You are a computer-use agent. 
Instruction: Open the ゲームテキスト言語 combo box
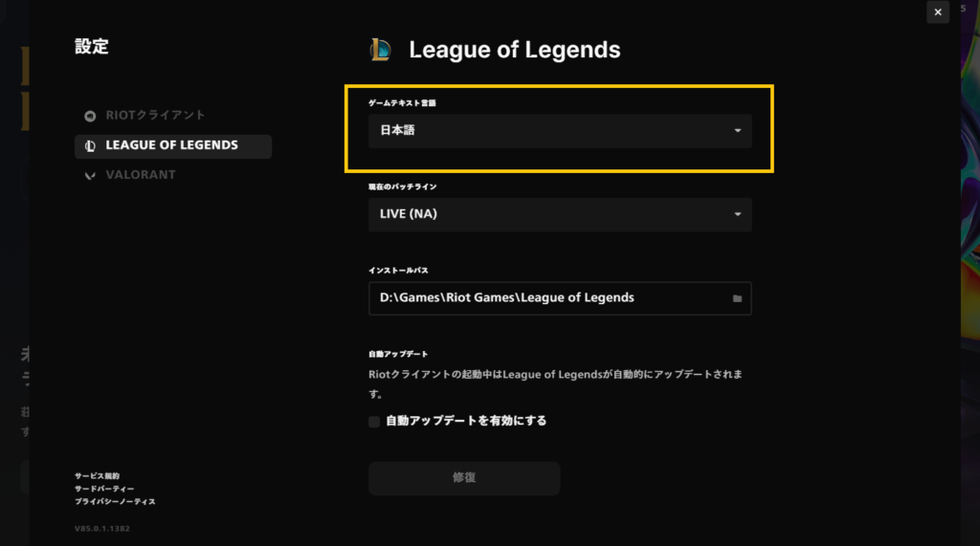tap(560, 131)
